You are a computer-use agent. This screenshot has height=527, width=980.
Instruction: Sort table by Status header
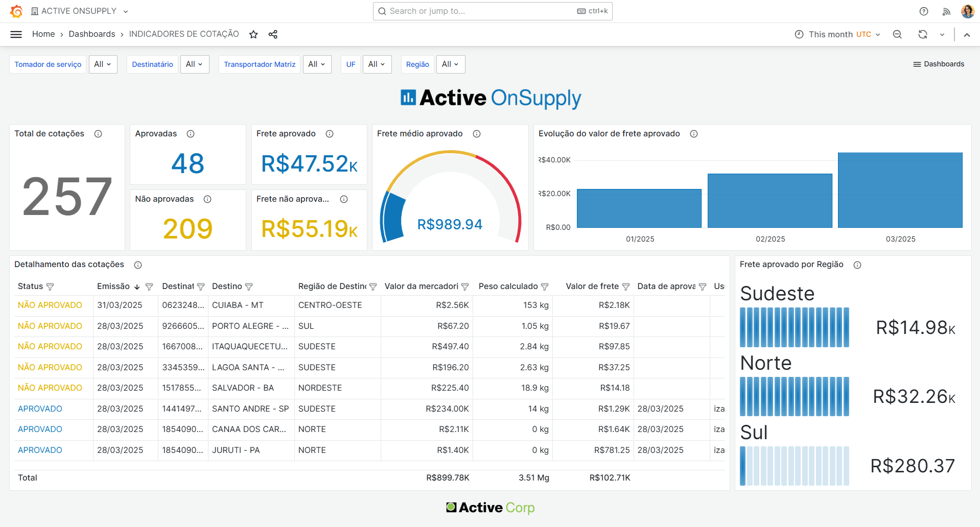(x=30, y=286)
